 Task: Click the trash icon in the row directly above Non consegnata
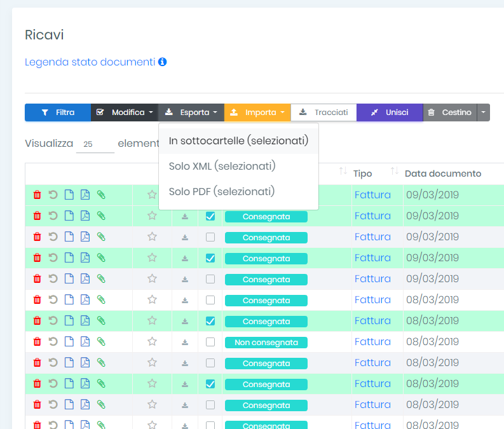click(37, 321)
